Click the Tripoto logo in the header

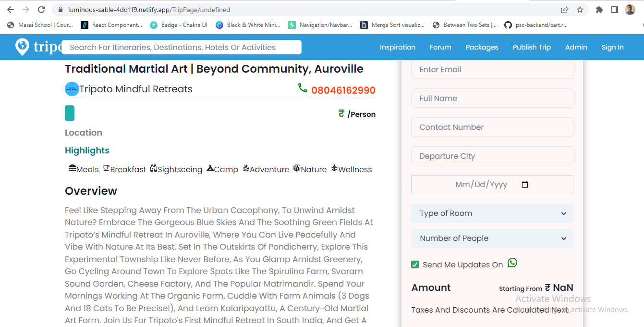[x=39, y=47]
